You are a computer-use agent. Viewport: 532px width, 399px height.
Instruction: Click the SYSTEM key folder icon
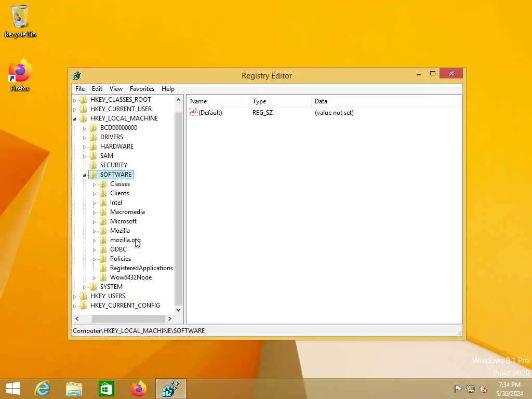94,287
